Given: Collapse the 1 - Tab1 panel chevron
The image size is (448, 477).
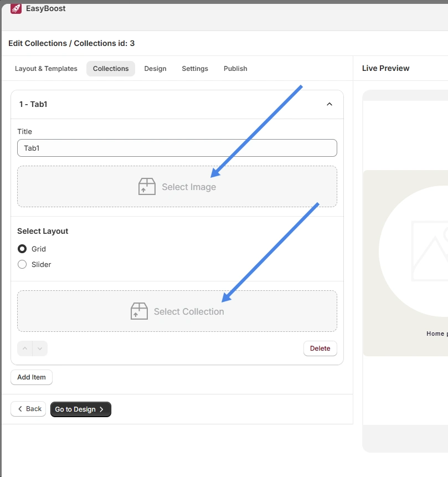Looking at the screenshot, I should [x=329, y=104].
